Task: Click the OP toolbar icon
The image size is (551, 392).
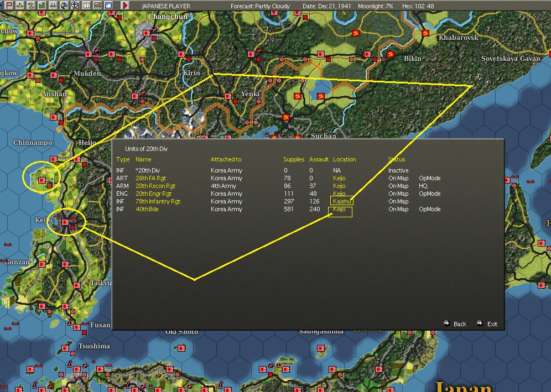Action: (86, 6)
